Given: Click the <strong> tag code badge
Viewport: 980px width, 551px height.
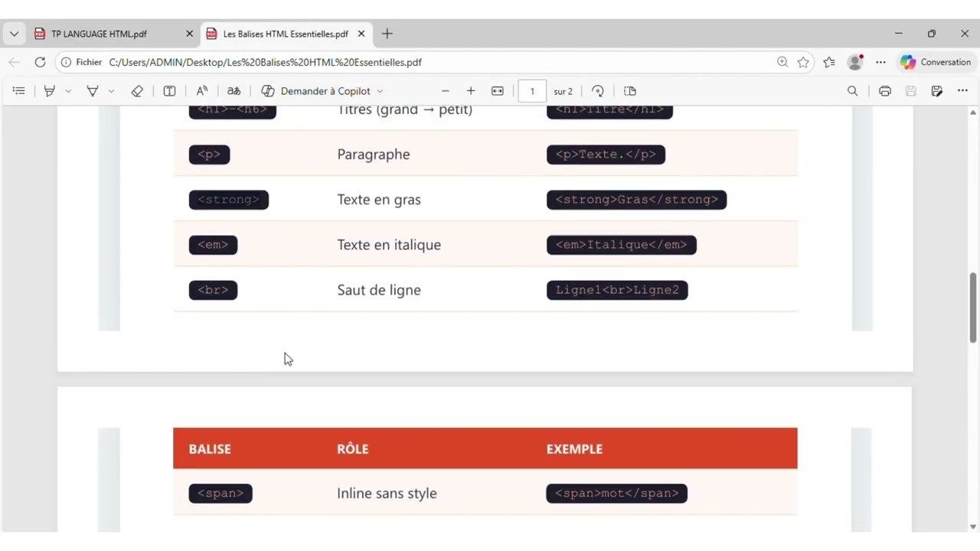Looking at the screenshot, I should point(228,199).
